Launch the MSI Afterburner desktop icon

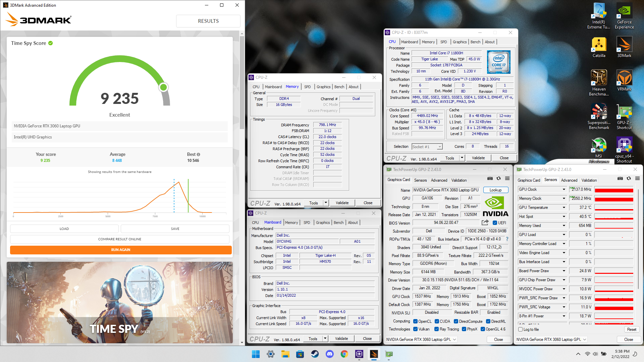coord(599,150)
